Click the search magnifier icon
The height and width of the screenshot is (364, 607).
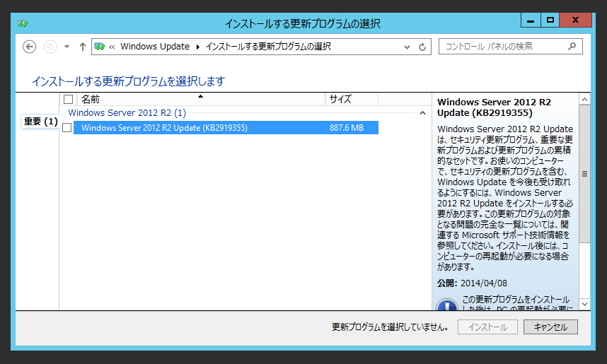click(x=572, y=47)
